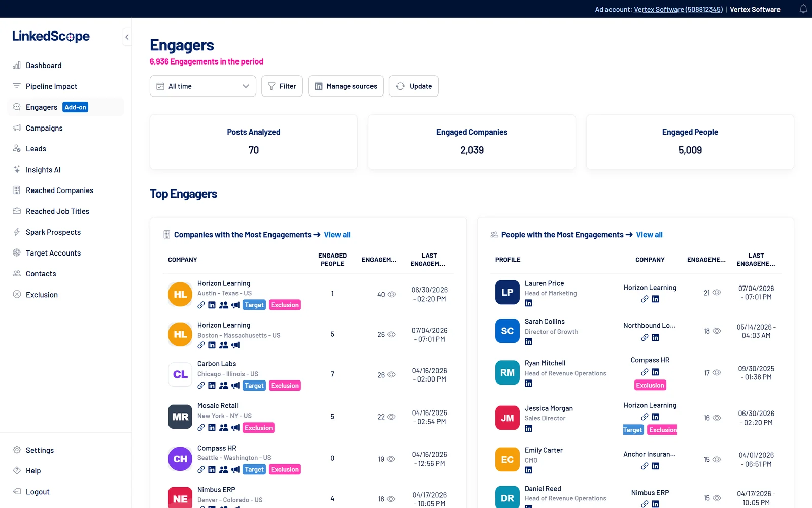
Task: Click the Reached Companies building icon
Action: (17, 190)
